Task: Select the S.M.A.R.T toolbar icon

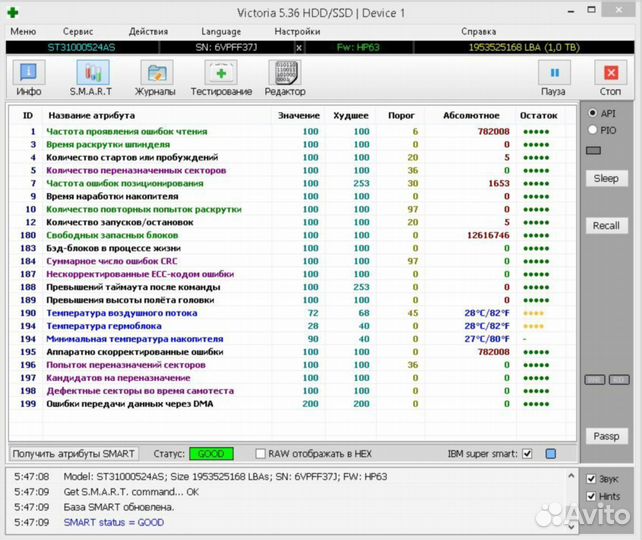Action: pos(93,73)
